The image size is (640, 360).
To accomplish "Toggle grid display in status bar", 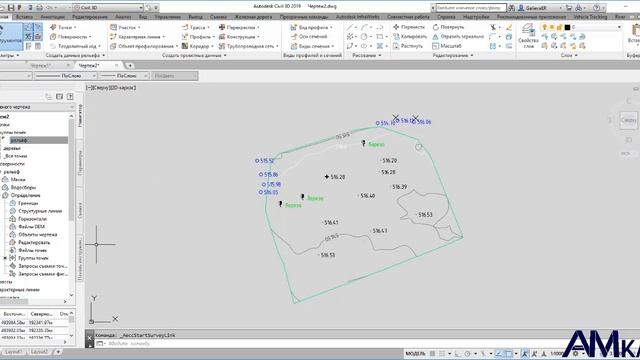I will 432,353.
